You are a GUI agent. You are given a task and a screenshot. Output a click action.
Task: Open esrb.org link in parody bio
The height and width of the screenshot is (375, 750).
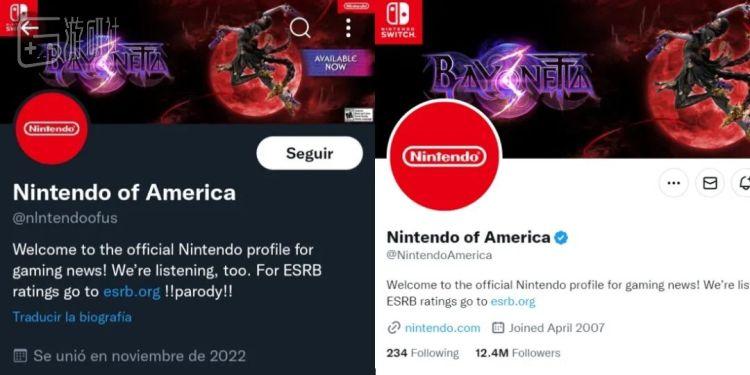click(132, 292)
